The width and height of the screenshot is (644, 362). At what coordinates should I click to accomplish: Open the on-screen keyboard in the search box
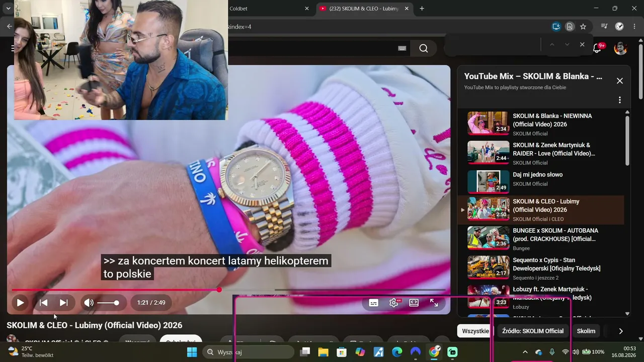[402, 48]
